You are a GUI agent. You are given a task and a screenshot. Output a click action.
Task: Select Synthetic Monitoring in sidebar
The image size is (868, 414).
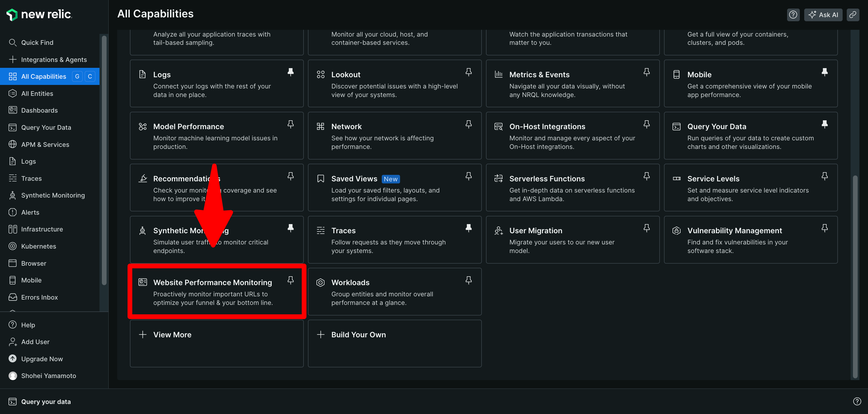(x=53, y=195)
